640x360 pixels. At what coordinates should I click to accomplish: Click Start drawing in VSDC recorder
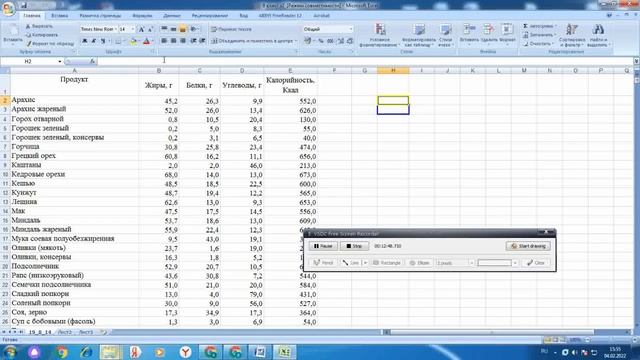pyautogui.click(x=528, y=246)
